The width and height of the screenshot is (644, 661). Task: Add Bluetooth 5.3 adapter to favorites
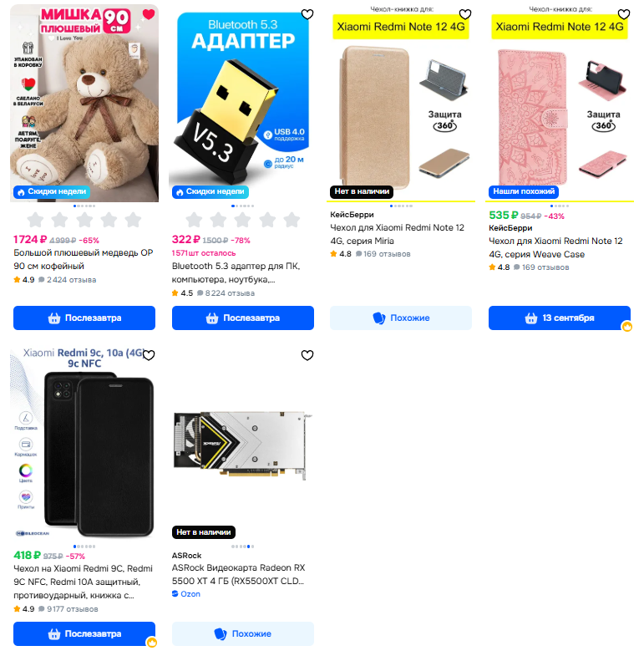pos(307,14)
